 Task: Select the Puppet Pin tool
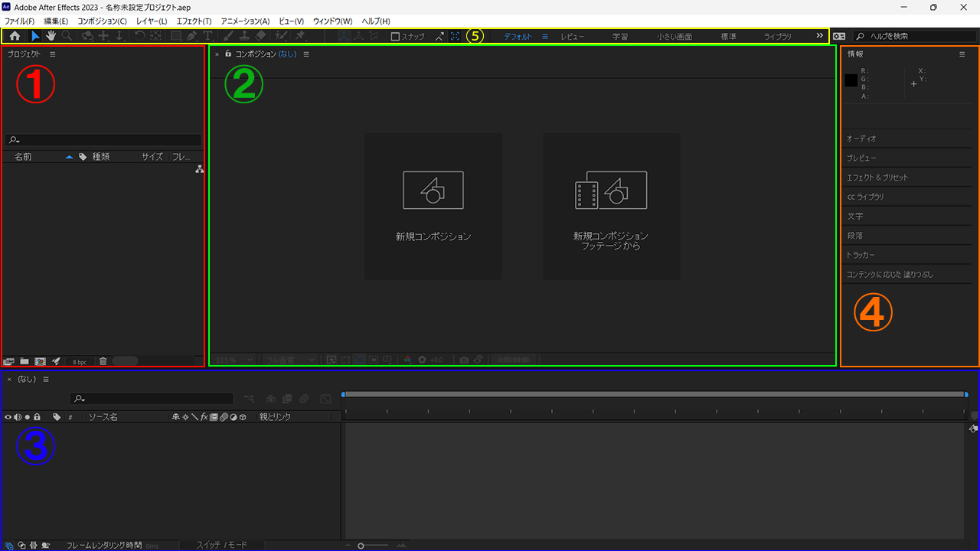[301, 36]
